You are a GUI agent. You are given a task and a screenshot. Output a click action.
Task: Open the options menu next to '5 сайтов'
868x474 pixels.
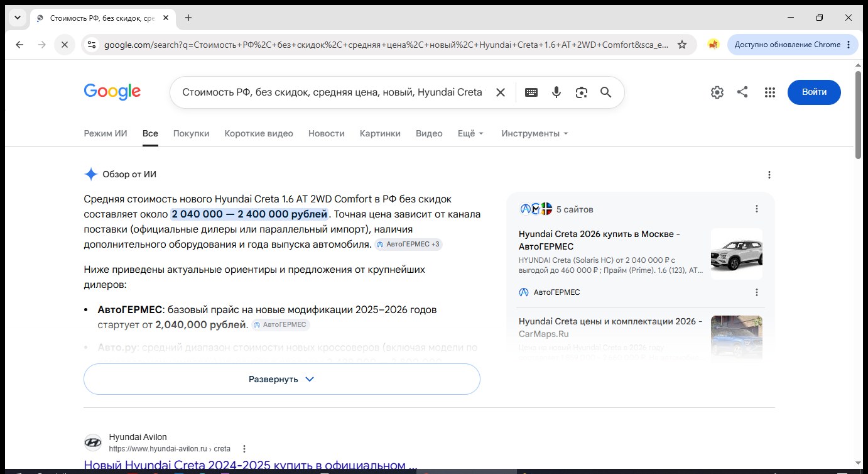pyautogui.click(x=757, y=209)
